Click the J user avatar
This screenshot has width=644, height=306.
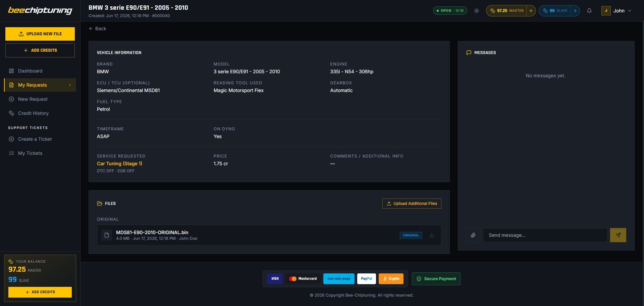(606, 11)
